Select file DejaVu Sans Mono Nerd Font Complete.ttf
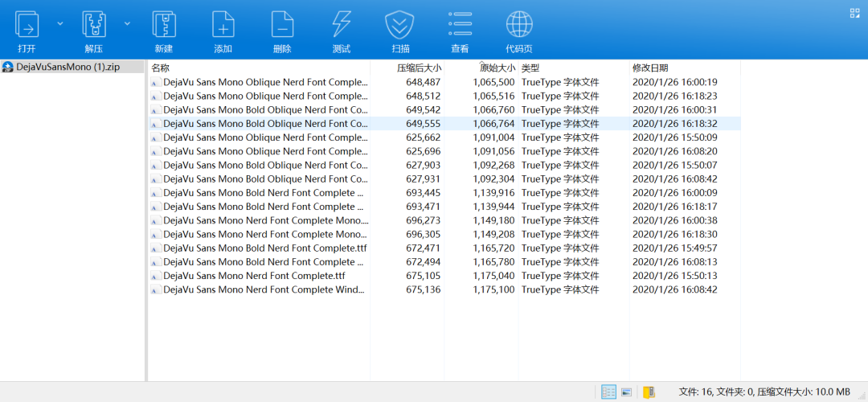This screenshot has height=402, width=868. [x=255, y=275]
